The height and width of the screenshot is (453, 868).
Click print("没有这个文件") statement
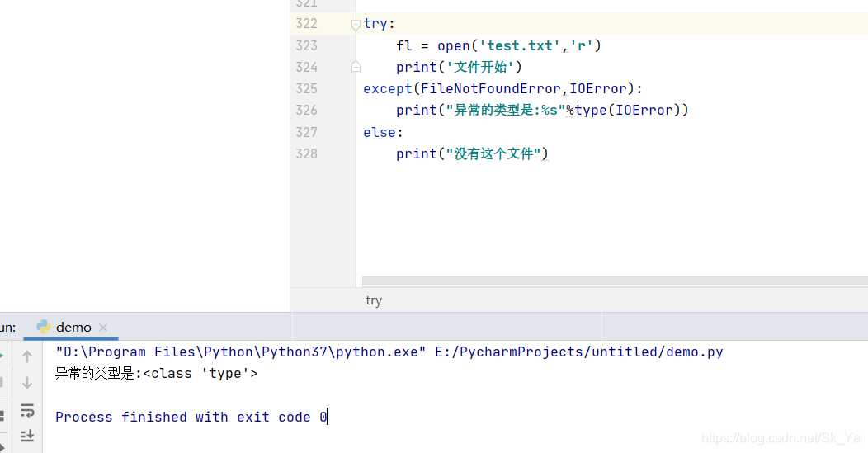click(472, 153)
